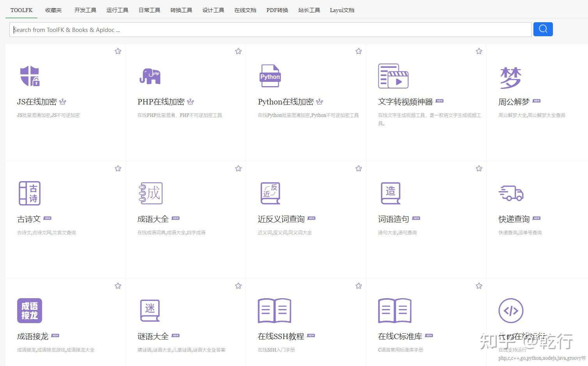
Task: Open the 设计工具 tab
Action: pyautogui.click(x=213, y=10)
